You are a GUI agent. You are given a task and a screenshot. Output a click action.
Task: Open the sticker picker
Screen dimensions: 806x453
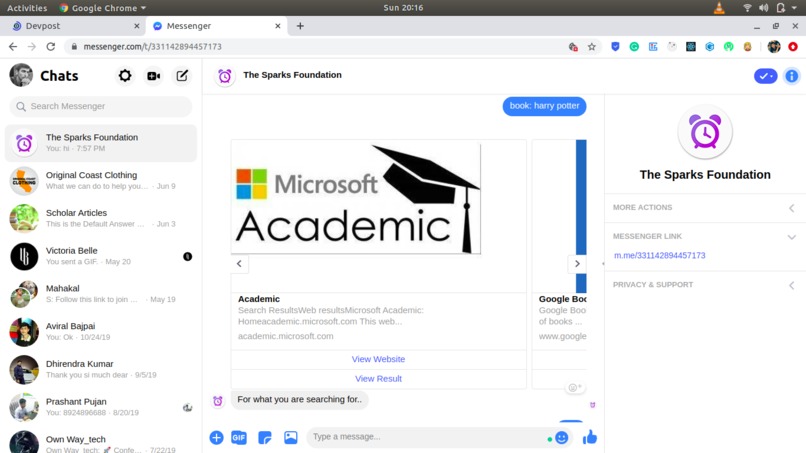[x=265, y=438]
